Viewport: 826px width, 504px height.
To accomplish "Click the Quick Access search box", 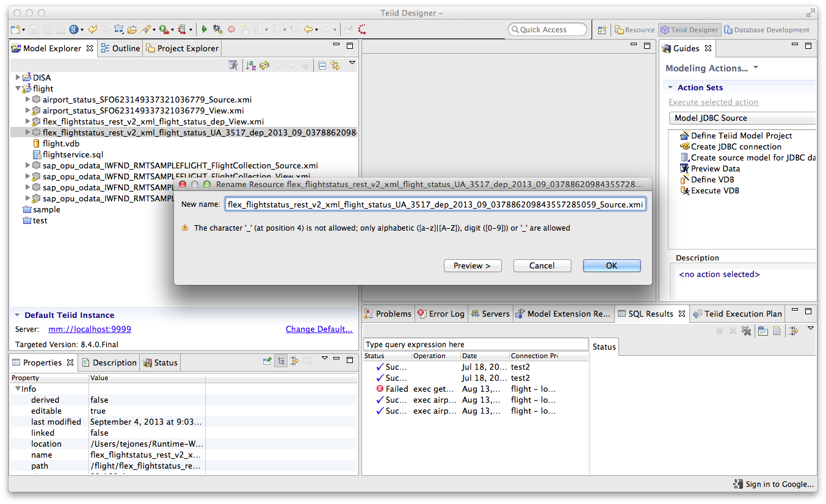I will [548, 29].
